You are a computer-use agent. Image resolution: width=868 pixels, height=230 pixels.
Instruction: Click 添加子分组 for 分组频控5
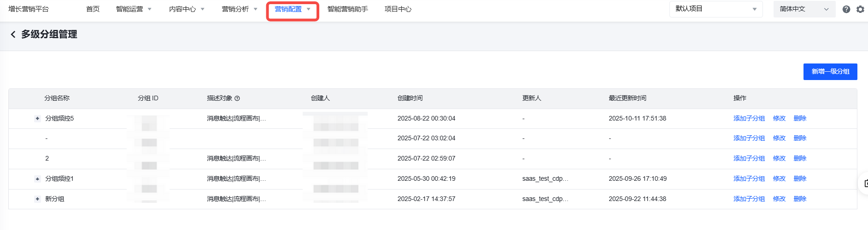(x=749, y=119)
